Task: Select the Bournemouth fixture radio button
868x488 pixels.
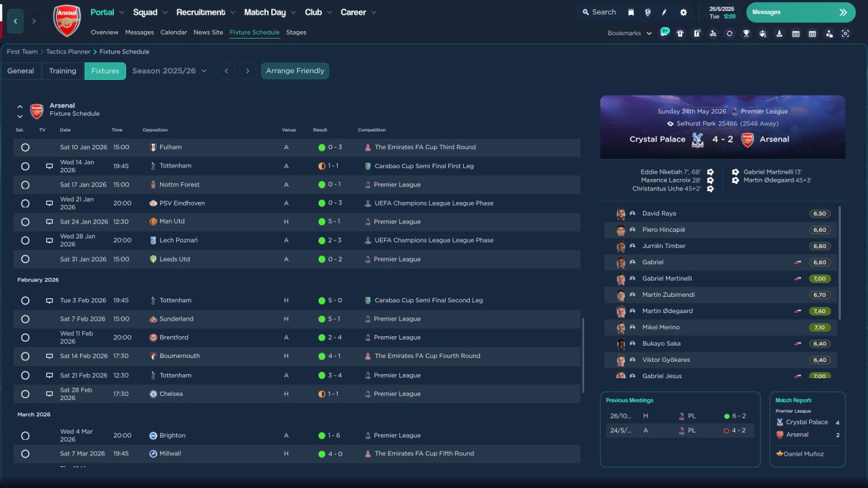Action: click(x=25, y=356)
